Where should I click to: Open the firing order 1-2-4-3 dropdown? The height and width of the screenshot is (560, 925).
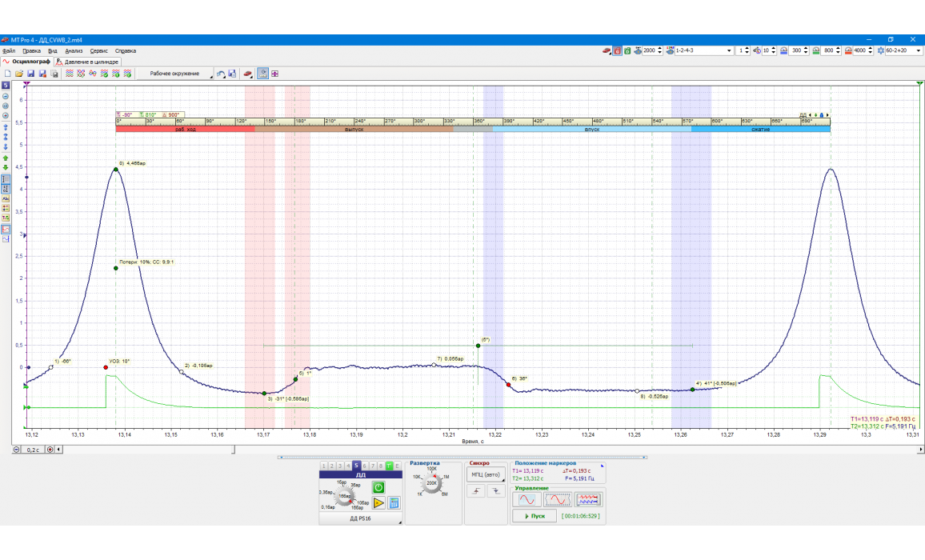click(729, 50)
